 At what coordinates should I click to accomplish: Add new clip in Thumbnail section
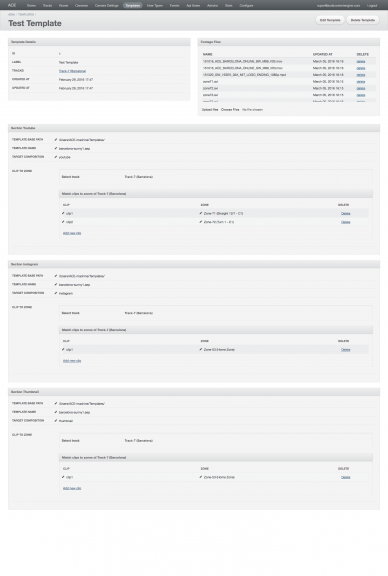[72, 488]
